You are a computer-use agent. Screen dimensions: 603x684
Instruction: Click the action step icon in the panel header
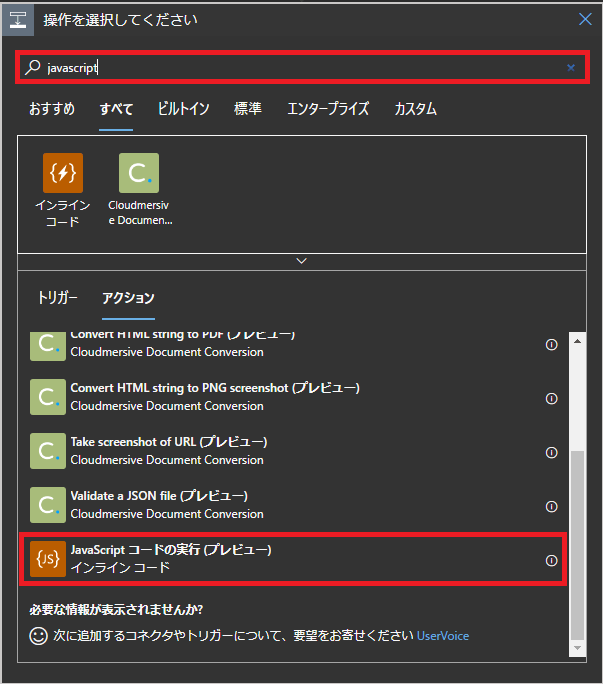point(18,20)
